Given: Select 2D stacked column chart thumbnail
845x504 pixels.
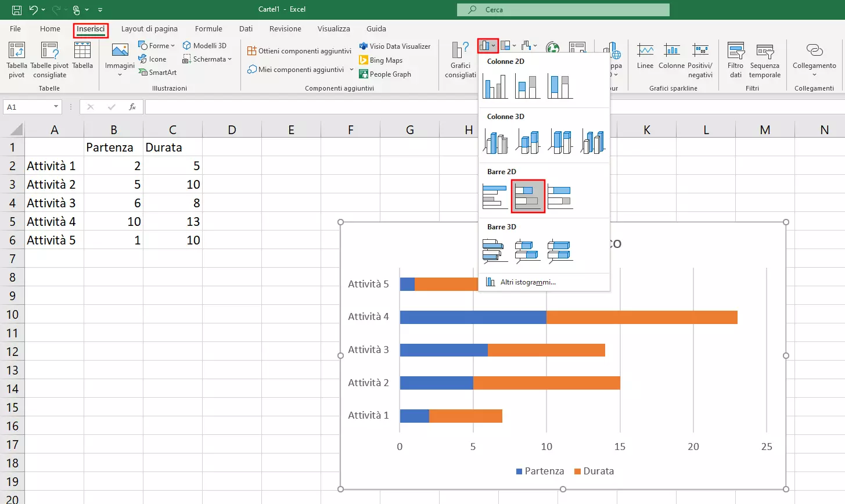Looking at the screenshot, I should click(528, 86).
